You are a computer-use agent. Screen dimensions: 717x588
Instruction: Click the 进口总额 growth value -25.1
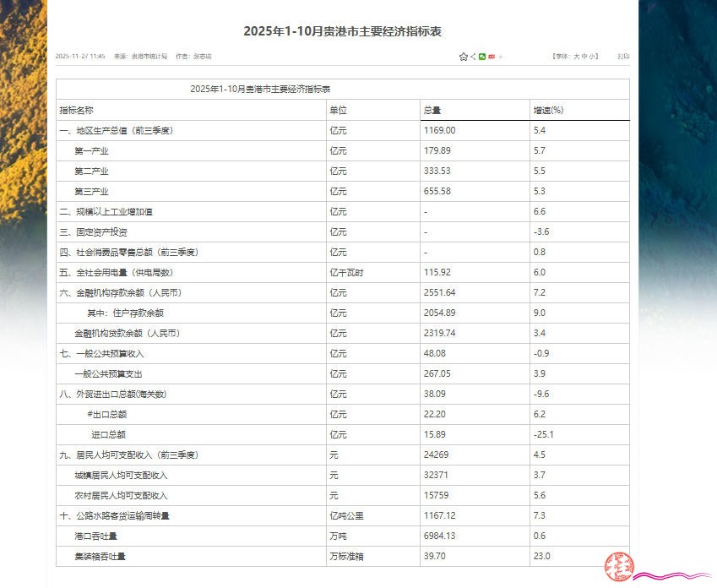[x=543, y=434]
